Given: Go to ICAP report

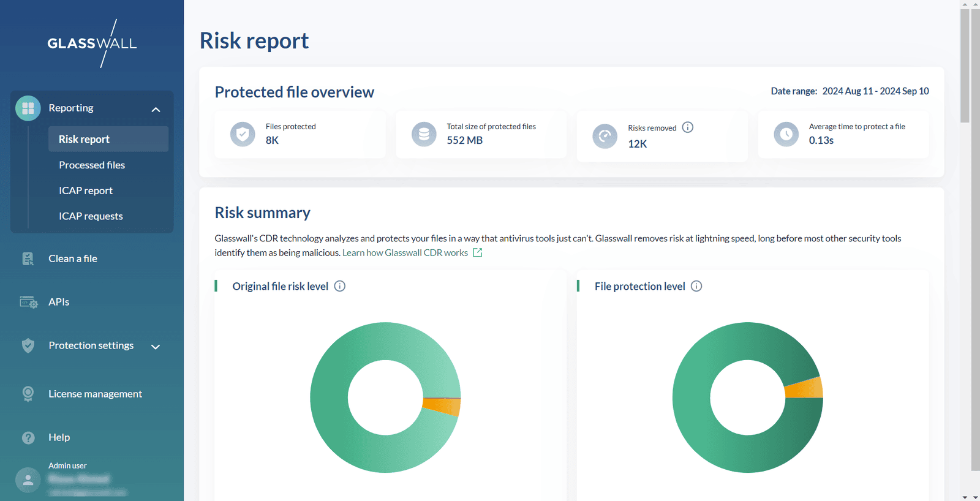Looking at the screenshot, I should (86, 190).
